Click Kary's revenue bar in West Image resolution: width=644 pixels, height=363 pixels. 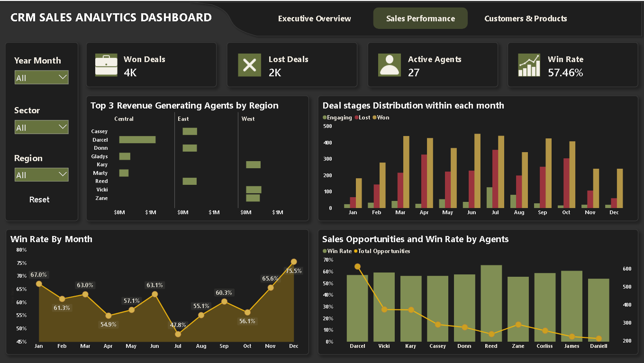(x=253, y=164)
